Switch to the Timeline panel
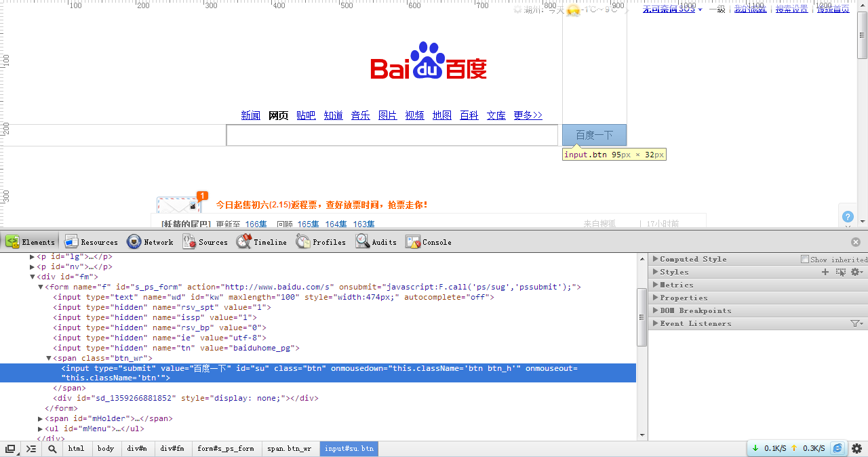Image resolution: width=868 pixels, height=457 pixels. pos(262,242)
